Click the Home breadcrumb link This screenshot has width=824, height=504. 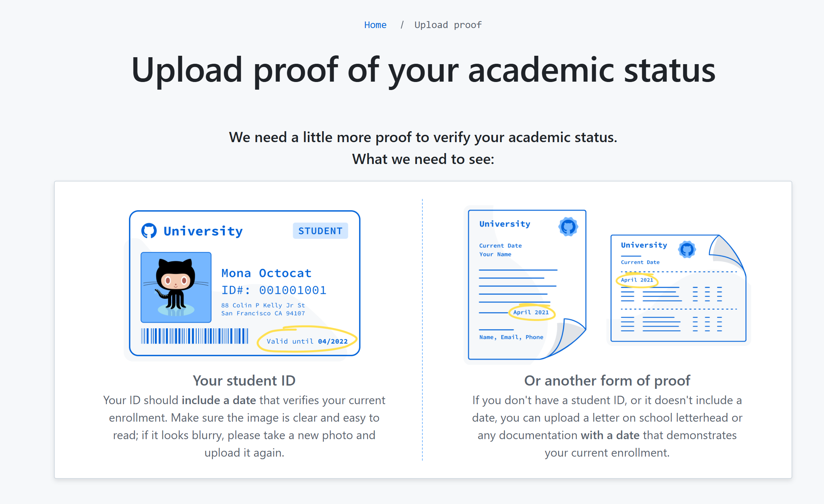[x=375, y=25]
